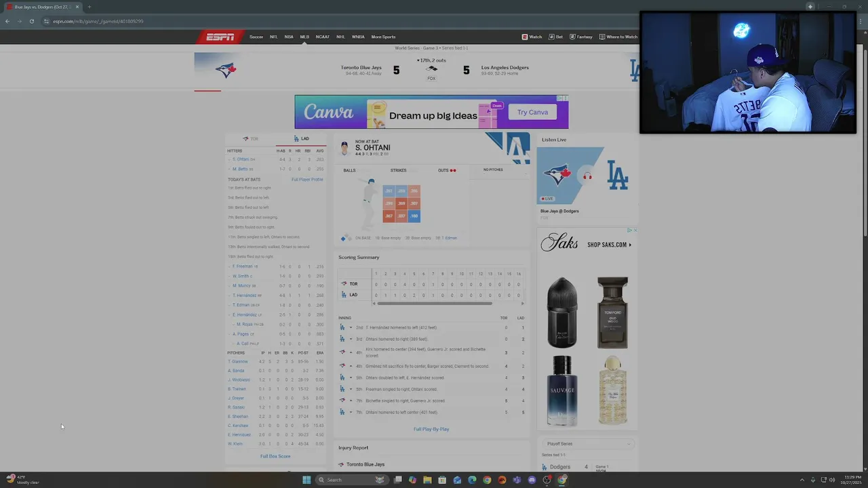Click the linescore scrollbar right arrow
This screenshot has height=488, width=868.
point(523,303)
